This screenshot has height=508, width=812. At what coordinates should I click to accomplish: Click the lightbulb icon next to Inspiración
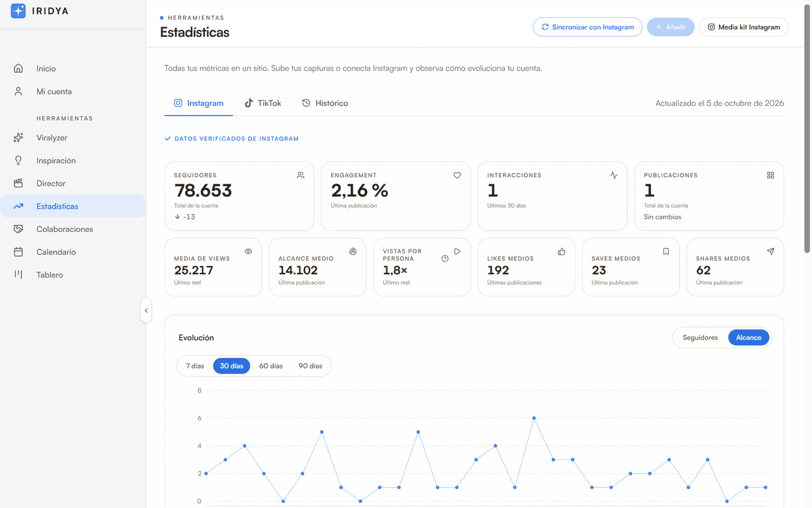point(18,161)
